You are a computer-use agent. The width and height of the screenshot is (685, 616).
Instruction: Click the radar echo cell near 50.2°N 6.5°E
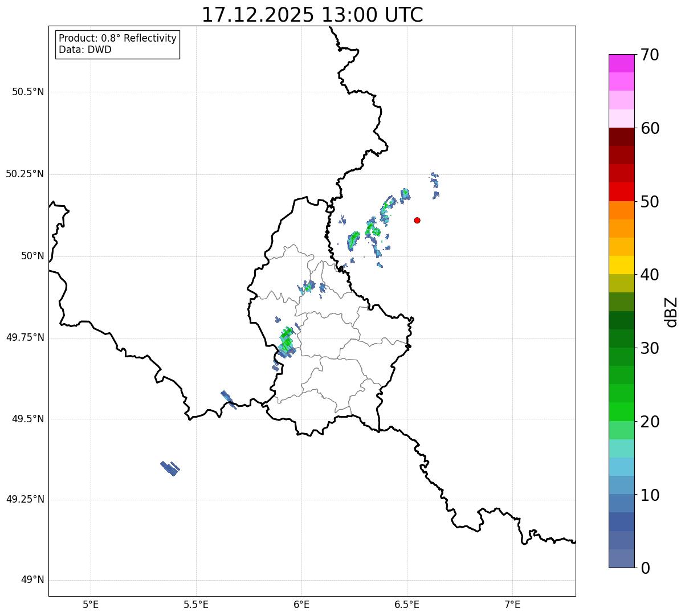click(x=405, y=194)
